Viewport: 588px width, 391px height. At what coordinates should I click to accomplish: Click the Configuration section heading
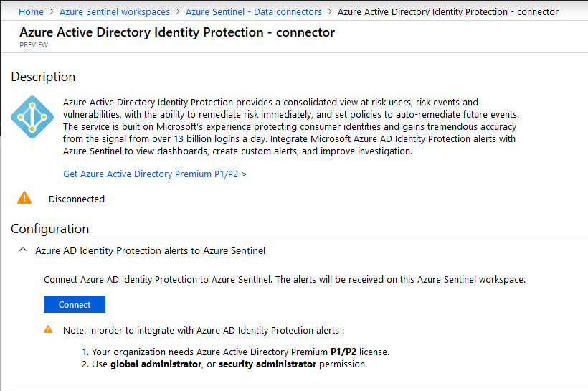click(x=50, y=229)
